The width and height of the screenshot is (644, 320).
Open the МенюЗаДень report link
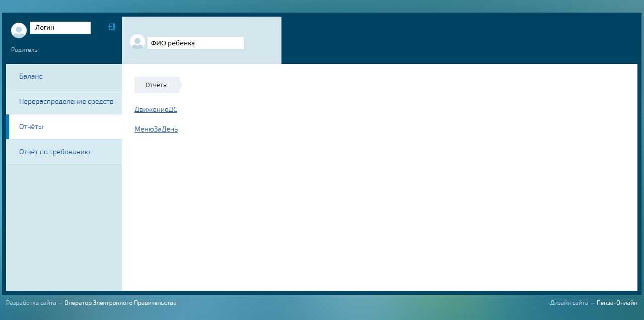[x=156, y=129]
